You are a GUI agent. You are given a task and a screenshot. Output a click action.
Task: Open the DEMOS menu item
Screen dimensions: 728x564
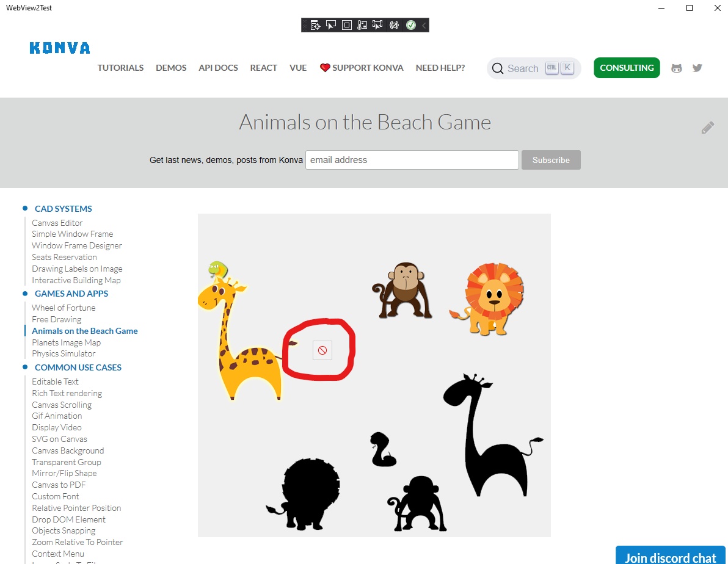[172, 68]
